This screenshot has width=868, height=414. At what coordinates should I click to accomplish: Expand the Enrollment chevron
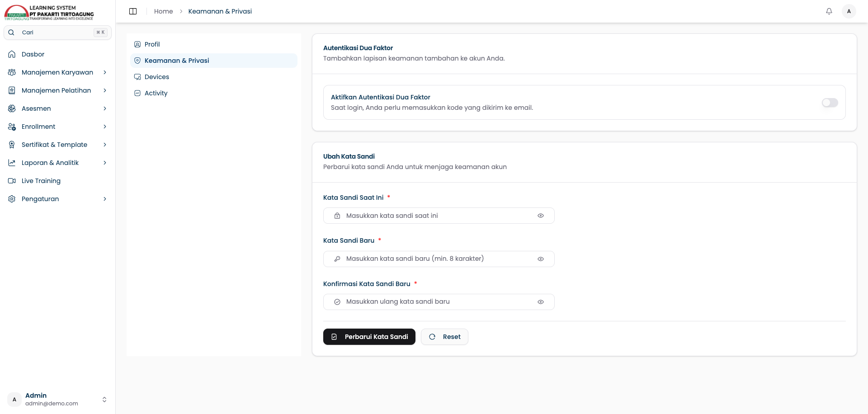(105, 127)
